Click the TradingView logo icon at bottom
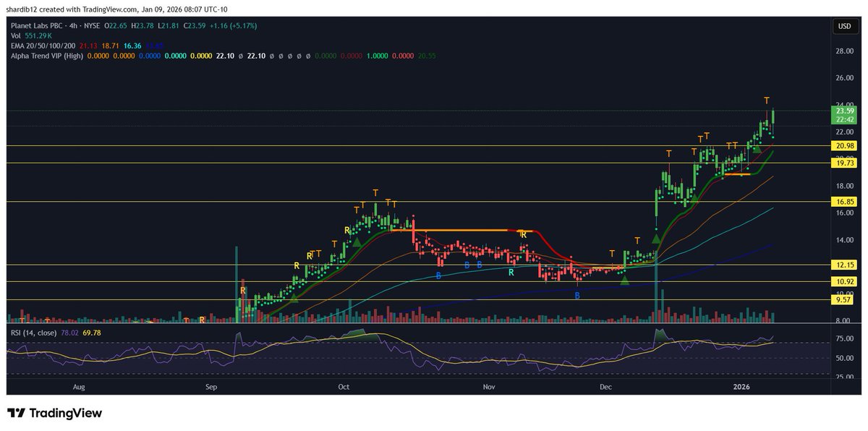Viewport: 868px width, 431px height. [17, 413]
